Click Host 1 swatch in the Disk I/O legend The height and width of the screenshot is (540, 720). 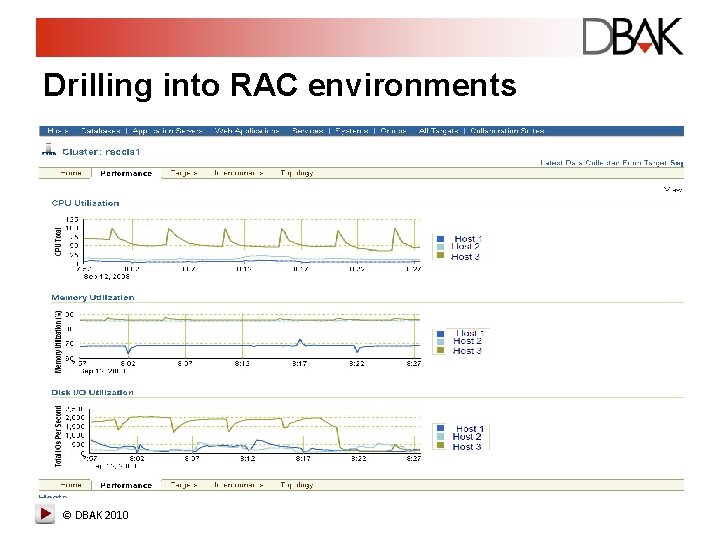click(440, 428)
